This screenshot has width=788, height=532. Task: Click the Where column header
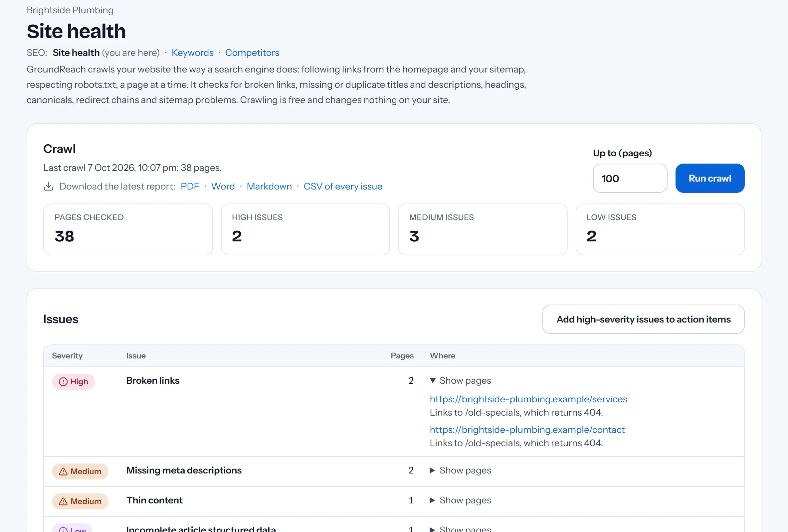[x=443, y=356]
